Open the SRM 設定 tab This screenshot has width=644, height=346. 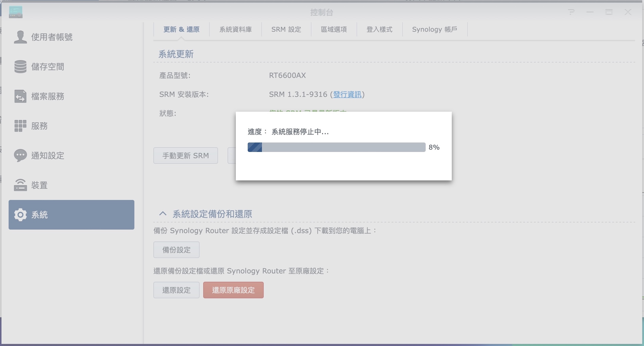(286, 29)
